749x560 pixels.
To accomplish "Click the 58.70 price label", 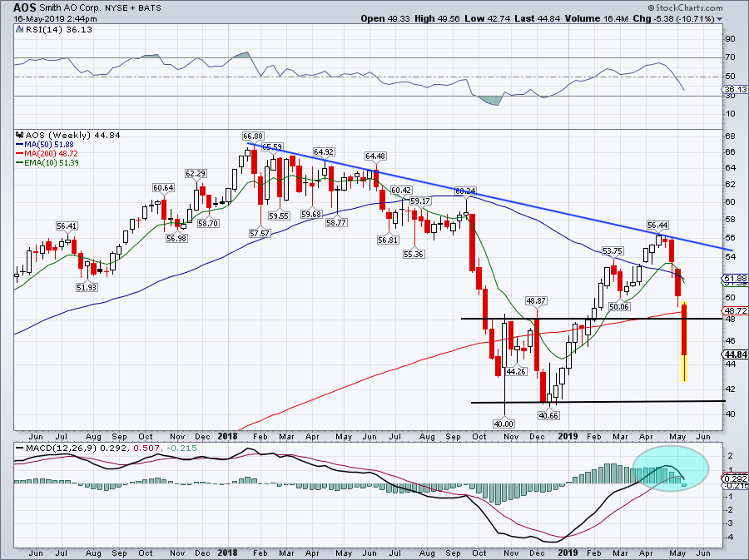I will [x=208, y=223].
